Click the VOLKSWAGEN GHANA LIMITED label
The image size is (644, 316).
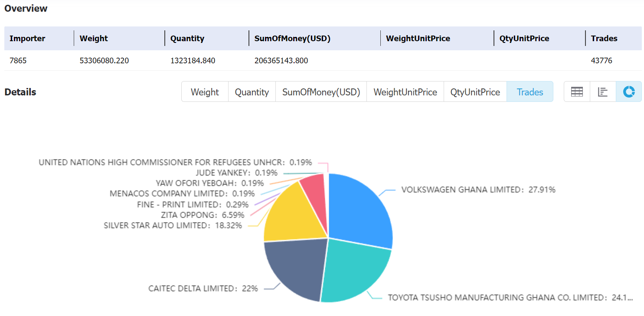click(x=478, y=189)
